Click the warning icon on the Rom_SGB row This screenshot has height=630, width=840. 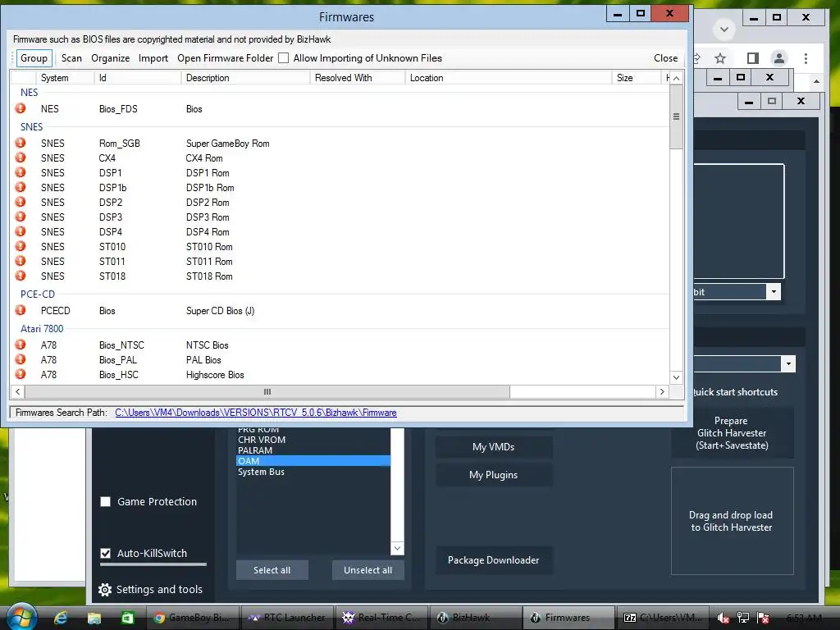(x=21, y=143)
